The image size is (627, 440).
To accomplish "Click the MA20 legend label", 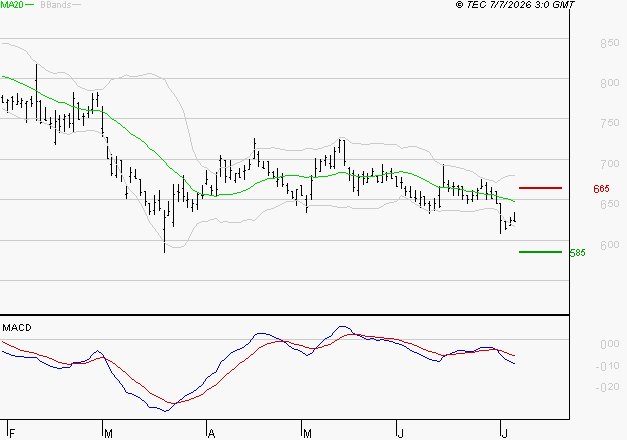I will (12, 5).
